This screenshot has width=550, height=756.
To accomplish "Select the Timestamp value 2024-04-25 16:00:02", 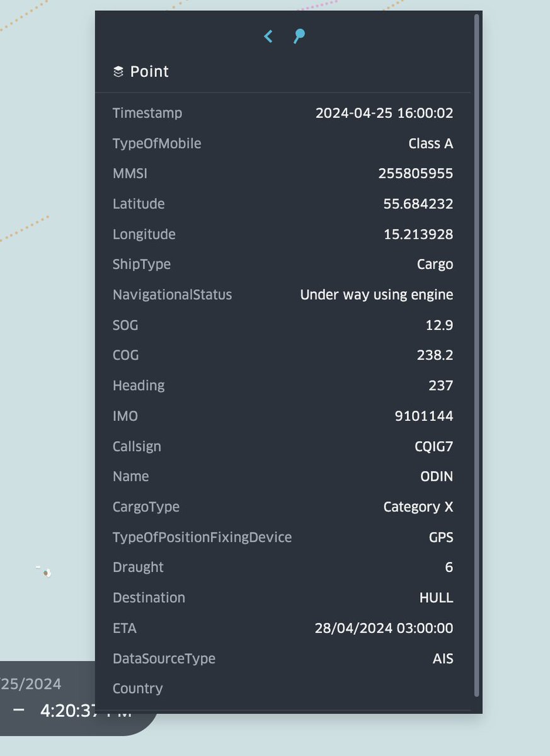I will 384,113.
